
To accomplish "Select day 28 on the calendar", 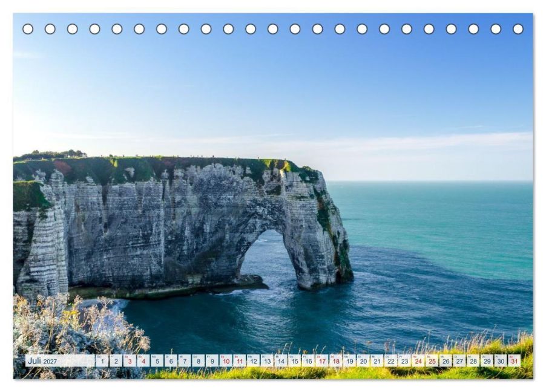I will click(473, 361).
